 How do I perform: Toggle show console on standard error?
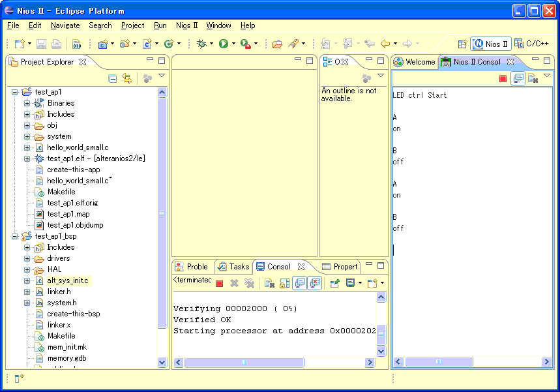pyautogui.click(x=315, y=283)
